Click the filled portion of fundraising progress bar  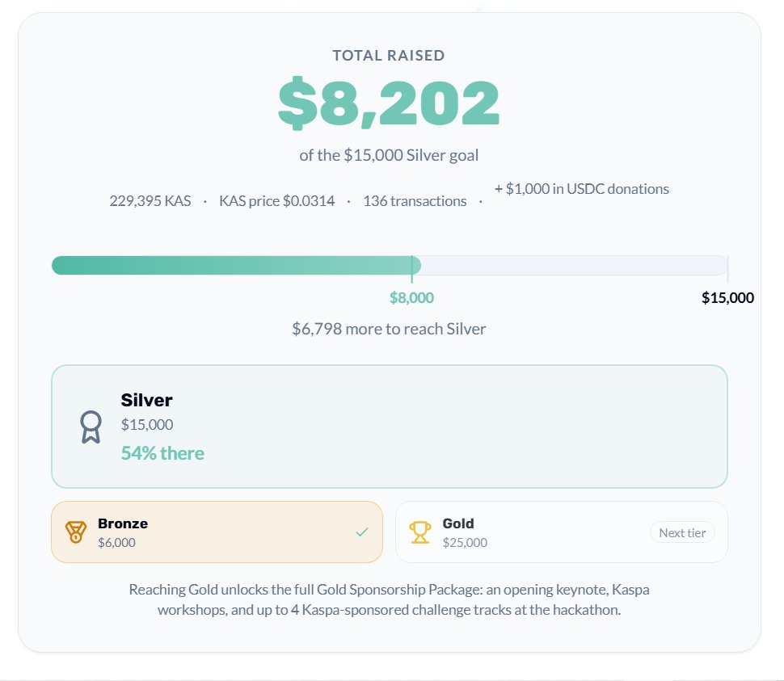coord(236,265)
